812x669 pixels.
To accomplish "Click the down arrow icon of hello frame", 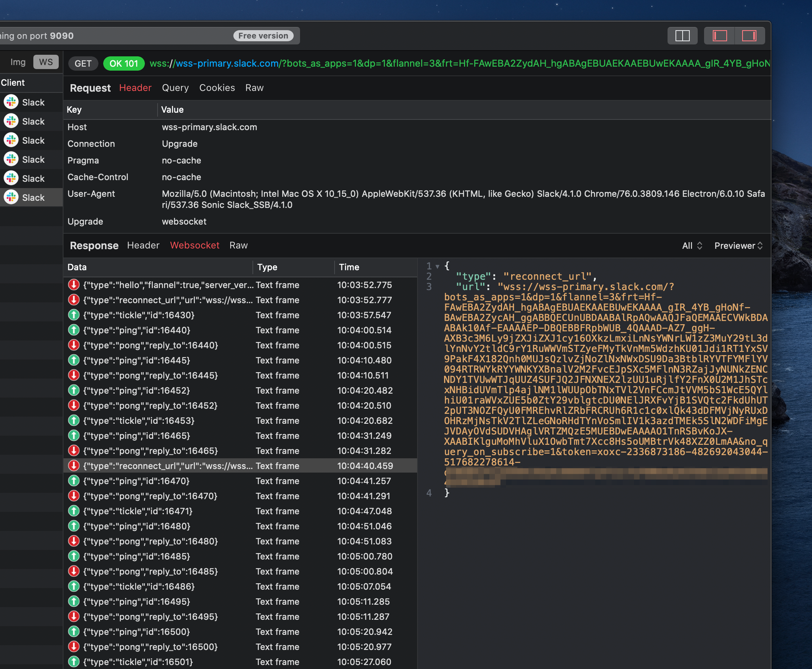I will coord(73,285).
